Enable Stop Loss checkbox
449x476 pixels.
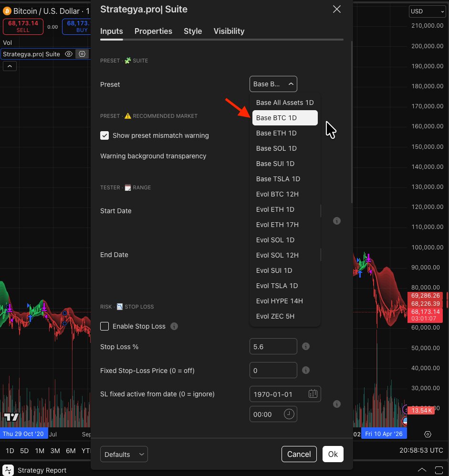coord(104,326)
